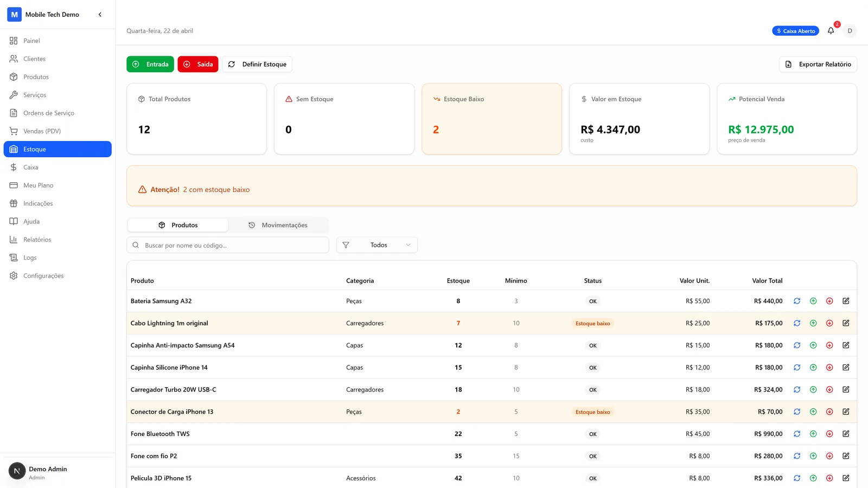The image size is (868, 488).
Task: Focus the Buscar por nome ou código field
Action: coord(228,245)
